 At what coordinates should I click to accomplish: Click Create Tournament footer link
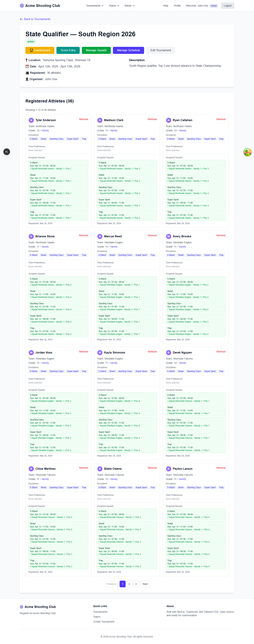pyautogui.click(x=104, y=621)
